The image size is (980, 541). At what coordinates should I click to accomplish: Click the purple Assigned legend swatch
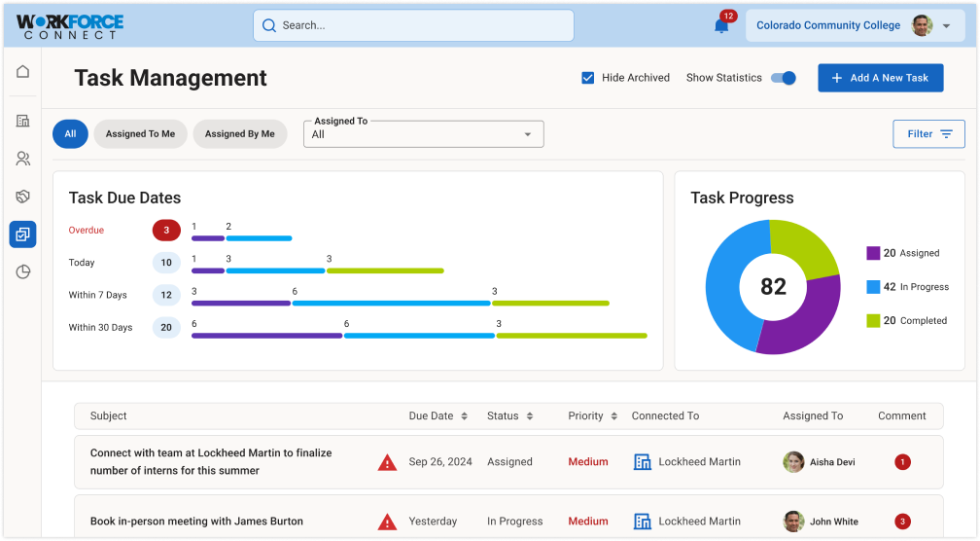pyautogui.click(x=873, y=253)
